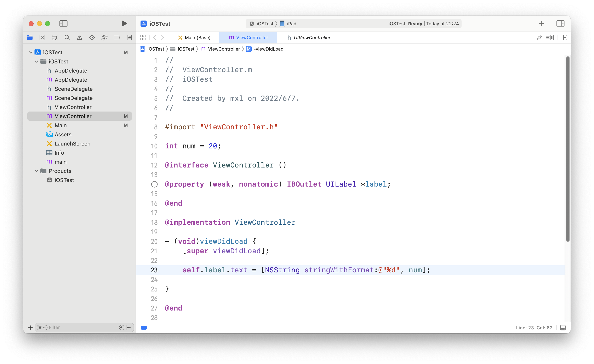594x364 pixels.
Task: Open the Breakpoint navigator icon
Action: click(x=117, y=38)
